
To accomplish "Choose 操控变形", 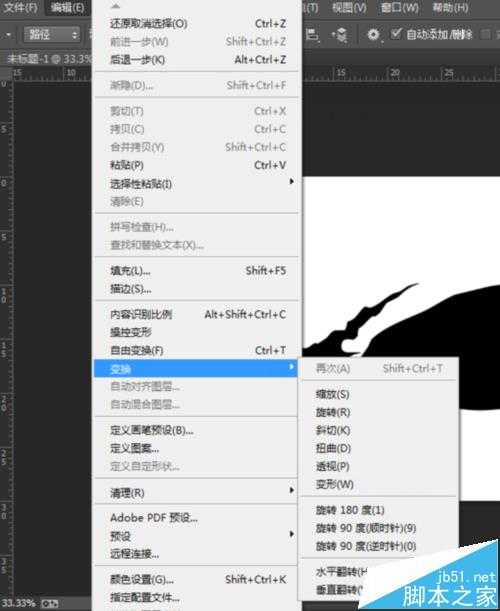I will pyautogui.click(x=197, y=332).
